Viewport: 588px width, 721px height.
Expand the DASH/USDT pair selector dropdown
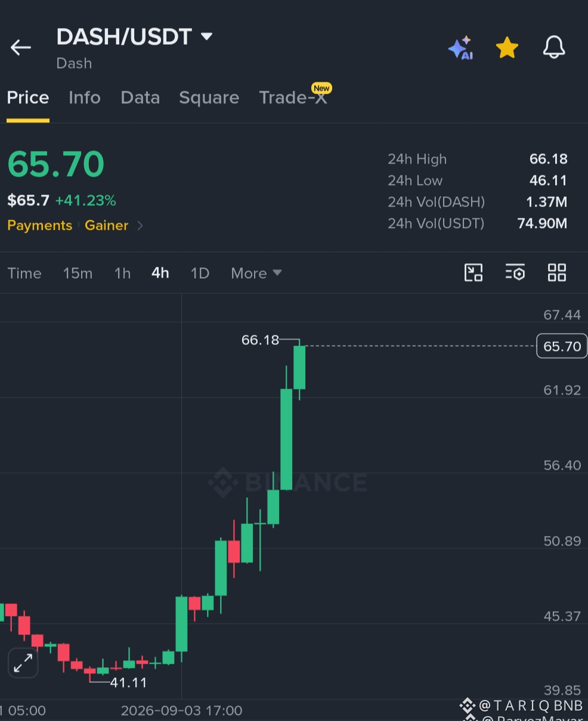[207, 36]
